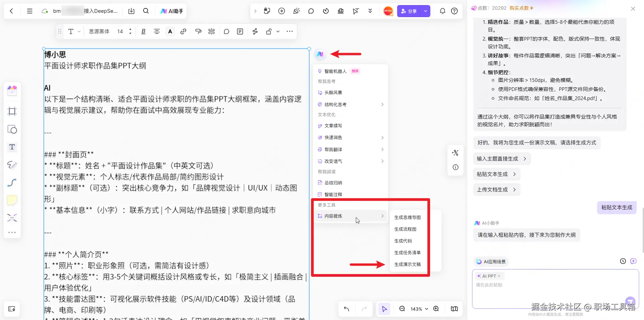Click the 分享 share button

tap(409, 11)
